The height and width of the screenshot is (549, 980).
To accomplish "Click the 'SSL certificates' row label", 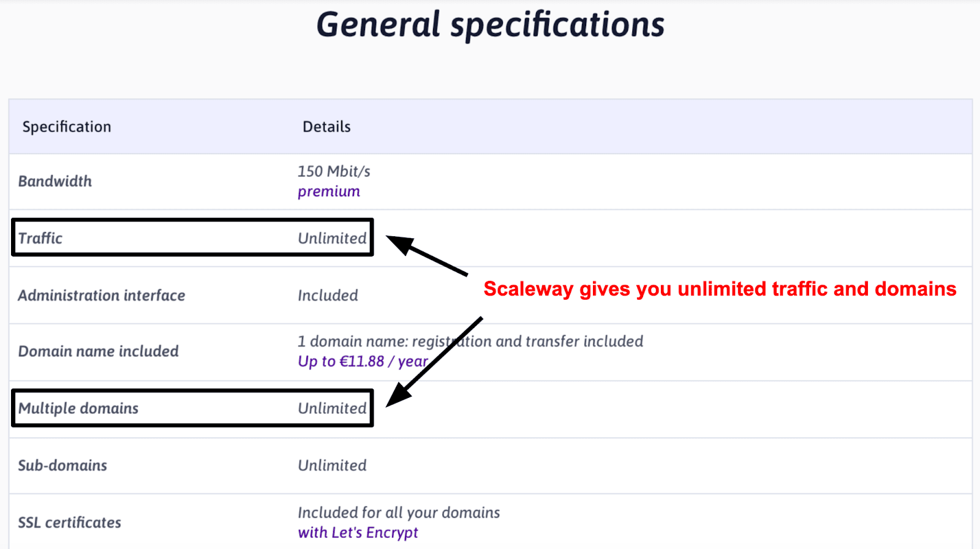I will coord(70,523).
